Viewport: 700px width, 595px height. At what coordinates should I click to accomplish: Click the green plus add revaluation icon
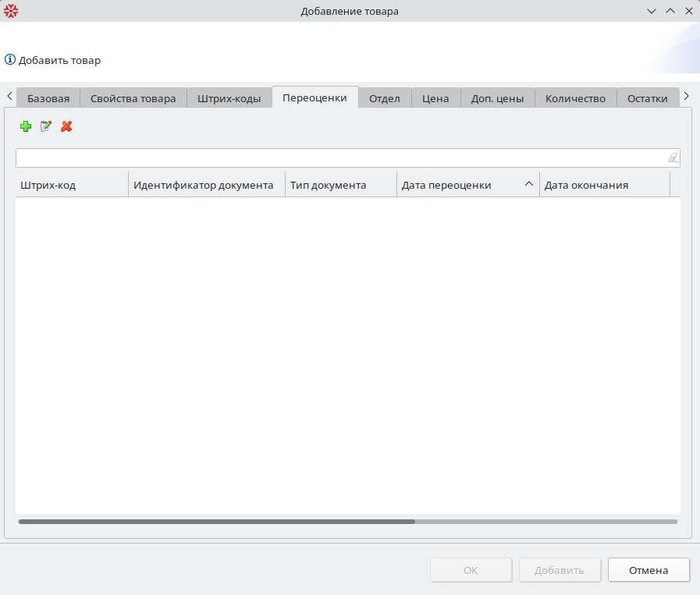tap(26, 126)
